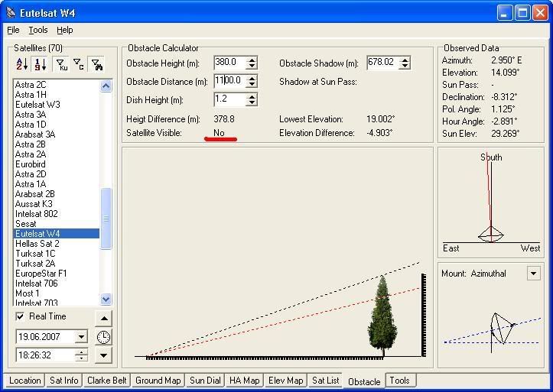
Task: Sort satellites alphabetically A-Z icon
Action: coord(22,64)
